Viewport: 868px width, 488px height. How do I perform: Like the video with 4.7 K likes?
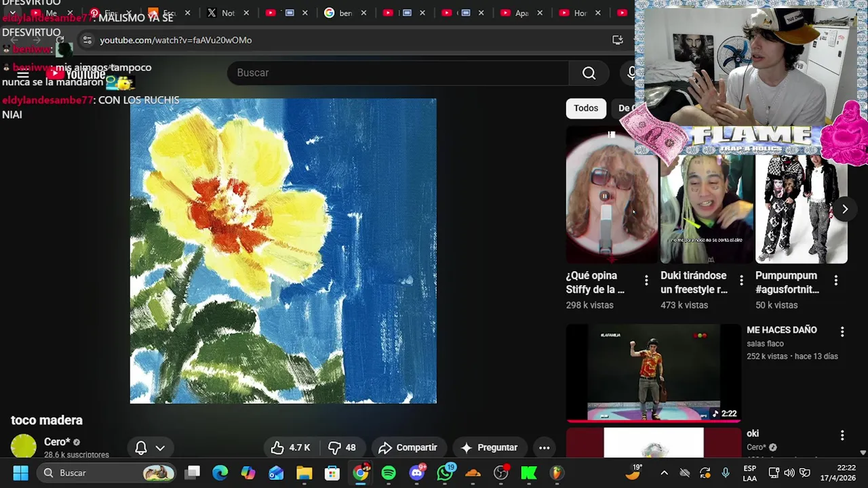click(x=290, y=447)
